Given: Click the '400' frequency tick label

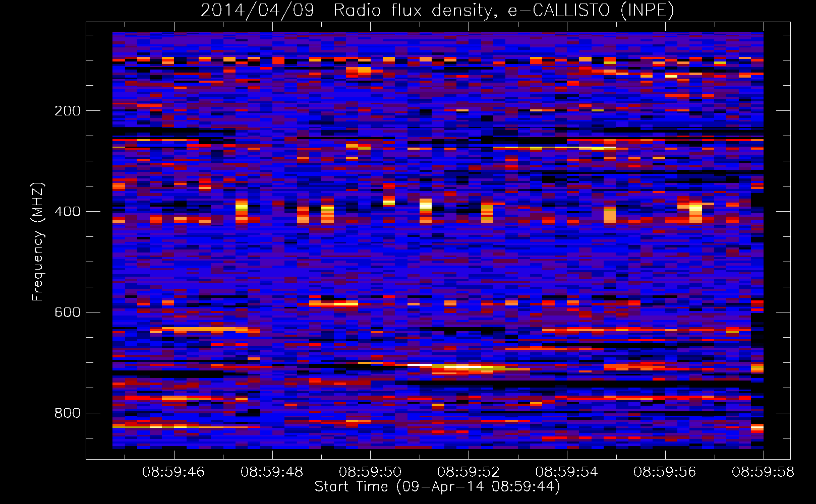Looking at the screenshot, I should (68, 212).
